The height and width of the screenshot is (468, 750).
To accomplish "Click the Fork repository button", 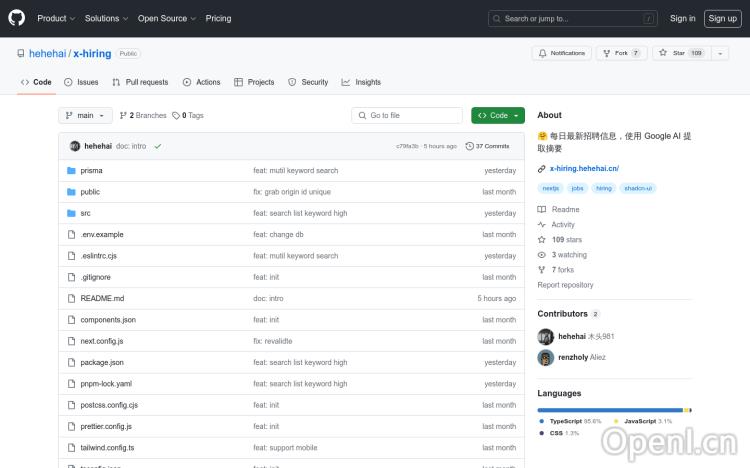I will point(621,53).
